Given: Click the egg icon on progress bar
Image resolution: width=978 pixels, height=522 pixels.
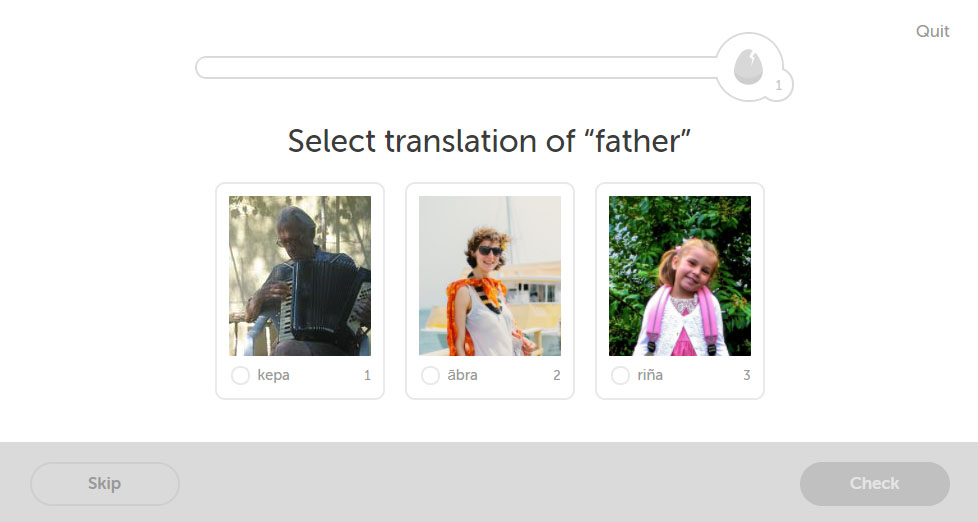Looking at the screenshot, I should tap(746, 67).
